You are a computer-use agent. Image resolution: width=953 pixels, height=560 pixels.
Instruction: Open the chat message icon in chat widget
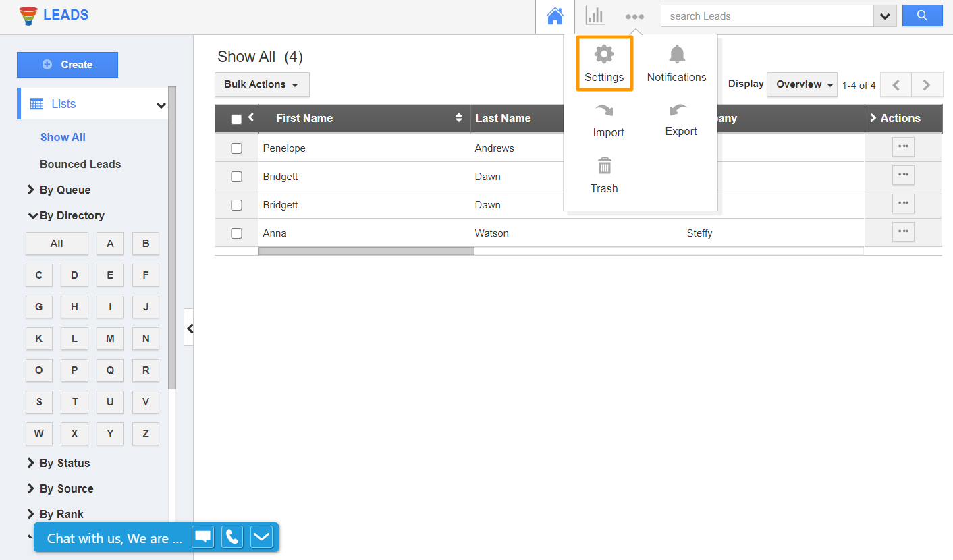pyautogui.click(x=202, y=536)
